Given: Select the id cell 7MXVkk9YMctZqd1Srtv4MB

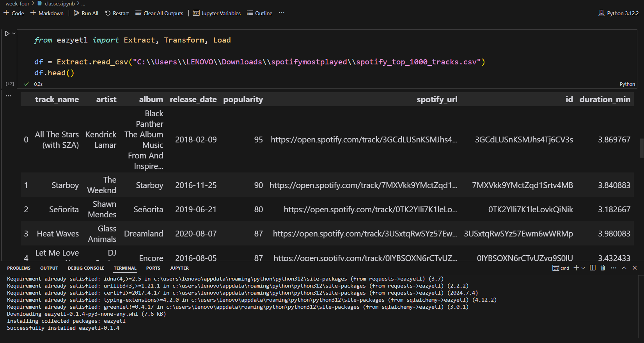Looking at the screenshot, I should point(522,185).
